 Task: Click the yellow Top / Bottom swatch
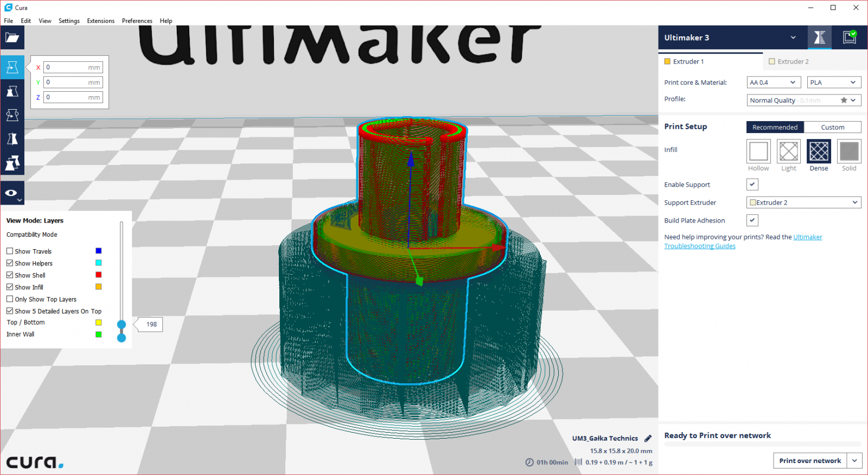click(99, 322)
